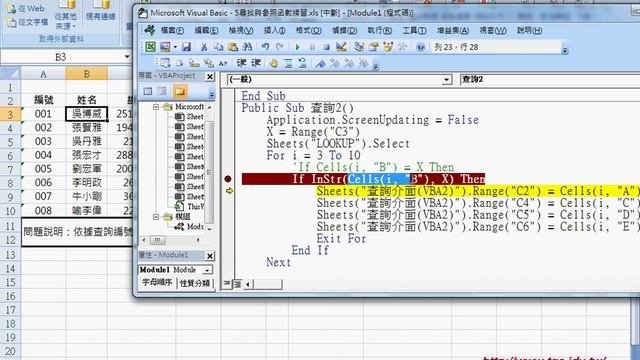This screenshot has width=640, height=360.
Task: Click the List Properties/Methods icon
Action: click(x=165, y=63)
